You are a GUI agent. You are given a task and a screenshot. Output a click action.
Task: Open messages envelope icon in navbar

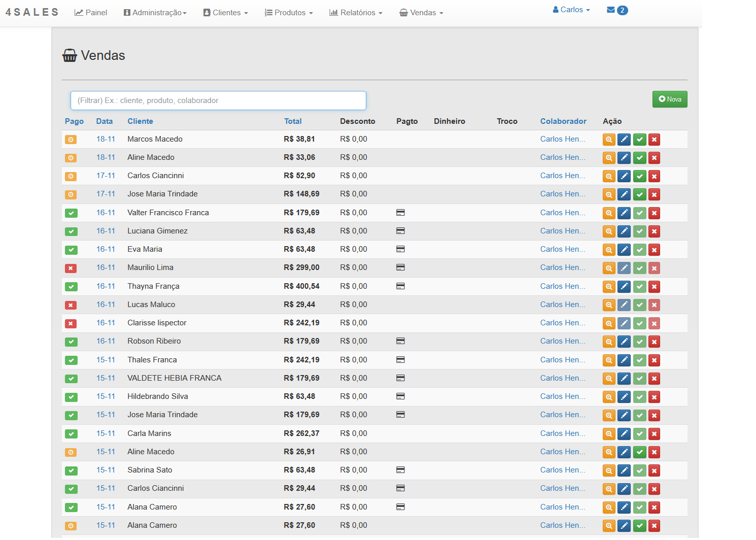[611, 10]
